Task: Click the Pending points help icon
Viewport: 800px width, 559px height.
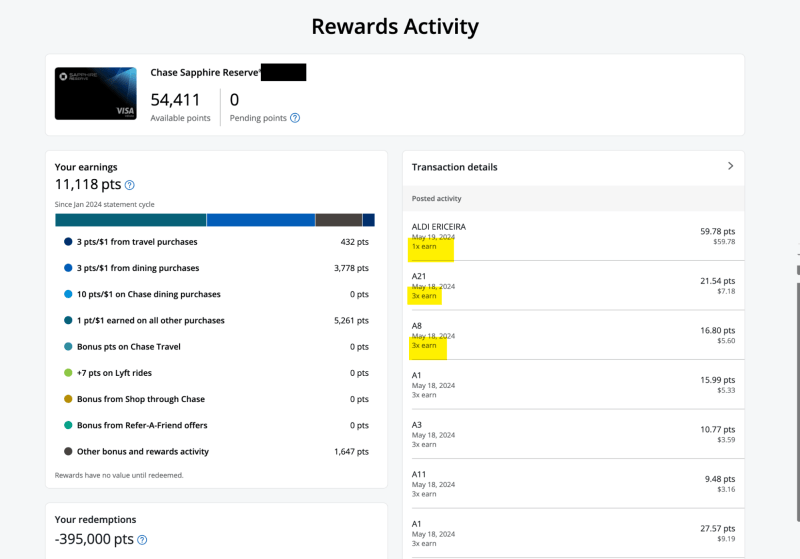Action: [295, 118]
